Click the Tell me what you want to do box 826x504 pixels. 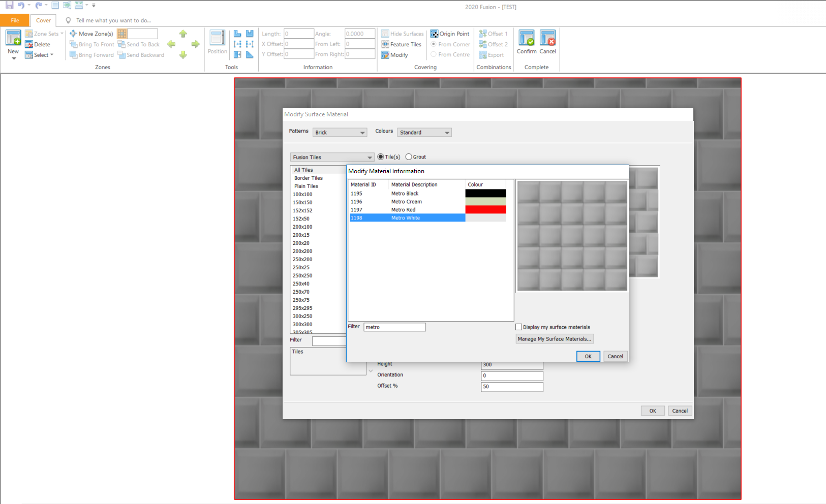point(113,20)
